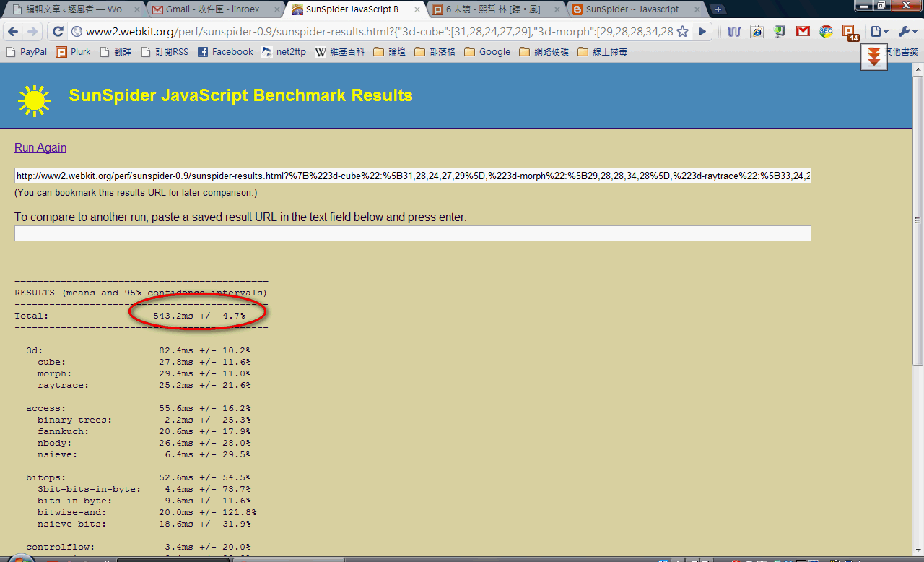
Task: Open the Plurk extension with badge 14
Action: tap(850, 33)
